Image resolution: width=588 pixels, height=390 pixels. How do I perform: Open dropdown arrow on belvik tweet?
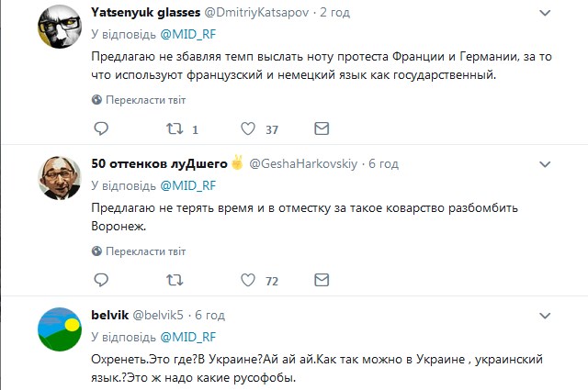coord(546,316)
